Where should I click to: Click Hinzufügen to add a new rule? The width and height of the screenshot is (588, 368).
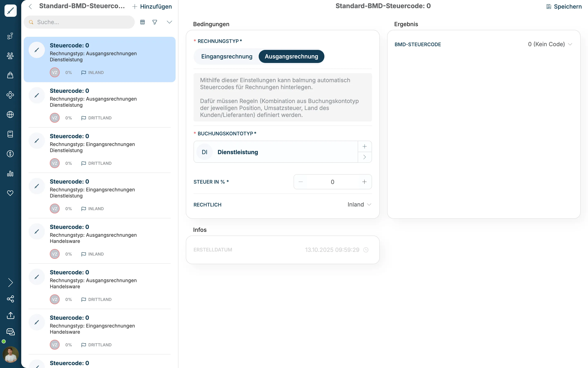152,7
